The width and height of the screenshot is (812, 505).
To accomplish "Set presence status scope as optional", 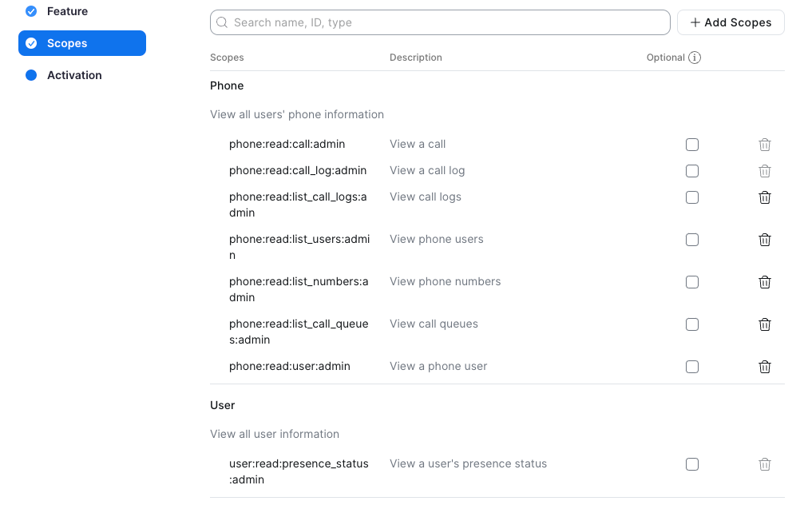I will pos(692,464).
